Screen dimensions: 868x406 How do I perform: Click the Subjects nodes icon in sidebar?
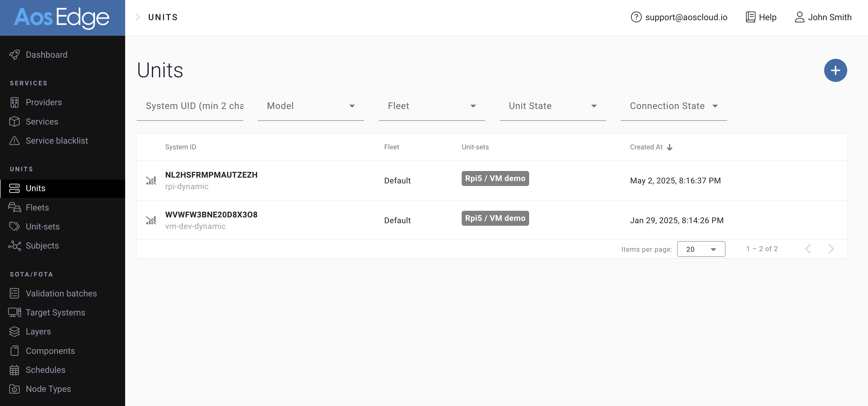(x=14, y=246)
